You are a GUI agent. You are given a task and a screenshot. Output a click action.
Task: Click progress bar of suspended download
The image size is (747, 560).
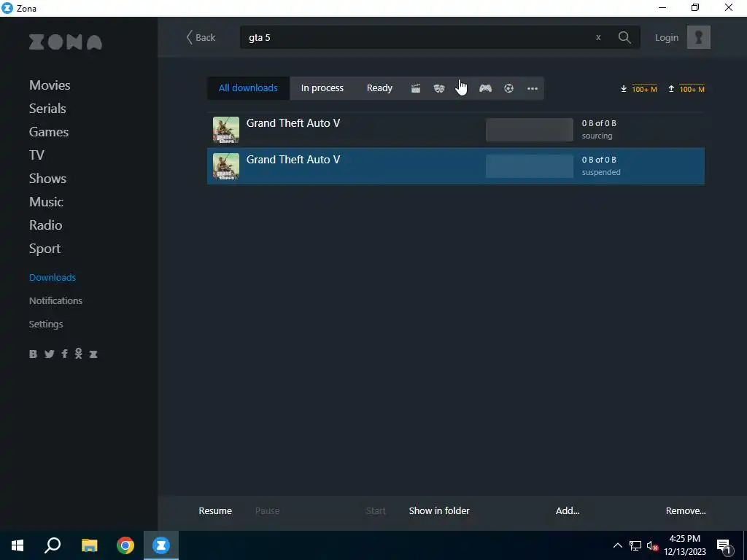click(x=530, y=166)
